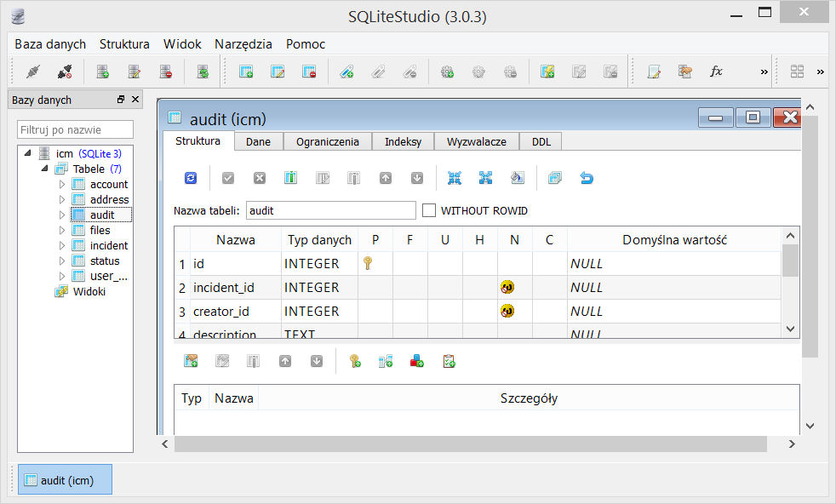Click the blue undo arrow icon
The height and width of the screenshot is (504, 836).
point(587,178)
